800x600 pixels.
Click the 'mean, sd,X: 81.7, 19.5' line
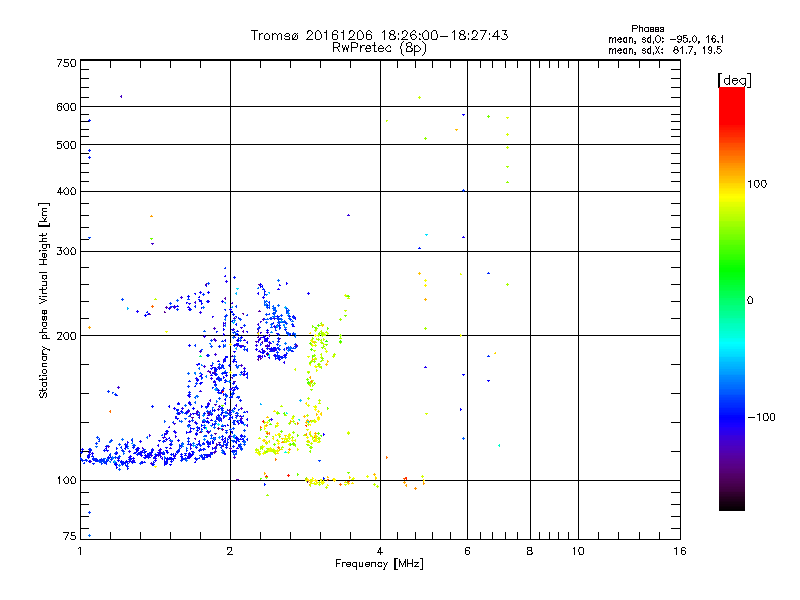(665, 50)
